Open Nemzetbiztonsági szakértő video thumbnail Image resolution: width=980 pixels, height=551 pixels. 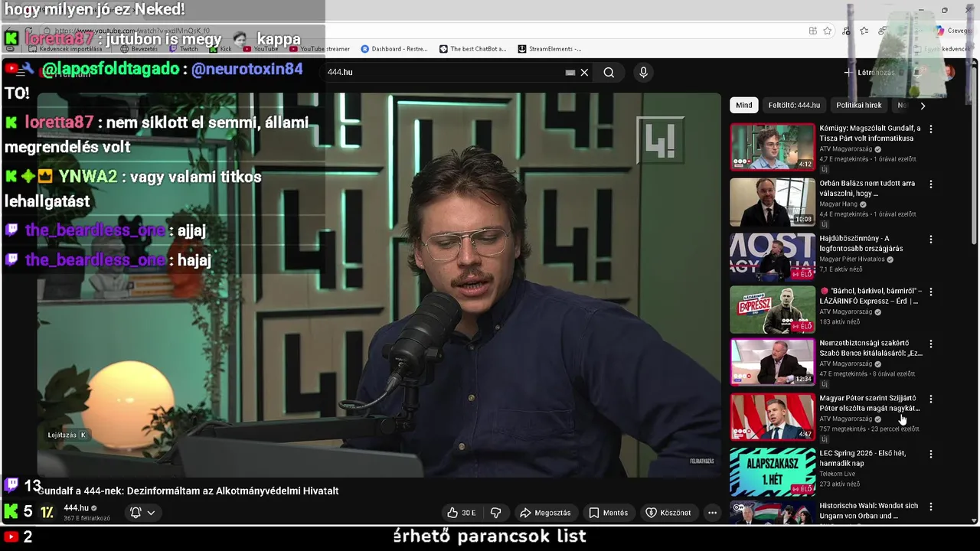tap(773, 362)
